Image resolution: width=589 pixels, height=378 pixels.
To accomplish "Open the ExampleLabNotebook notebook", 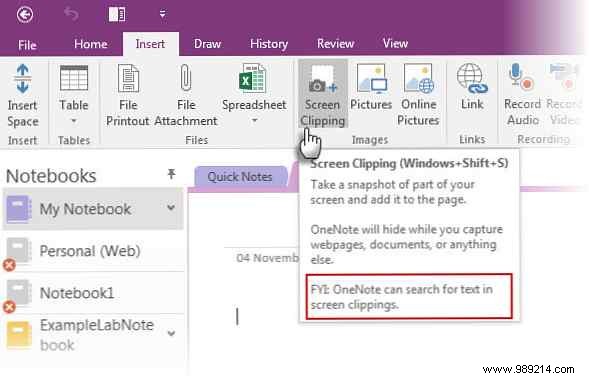I will coord(93,334).
